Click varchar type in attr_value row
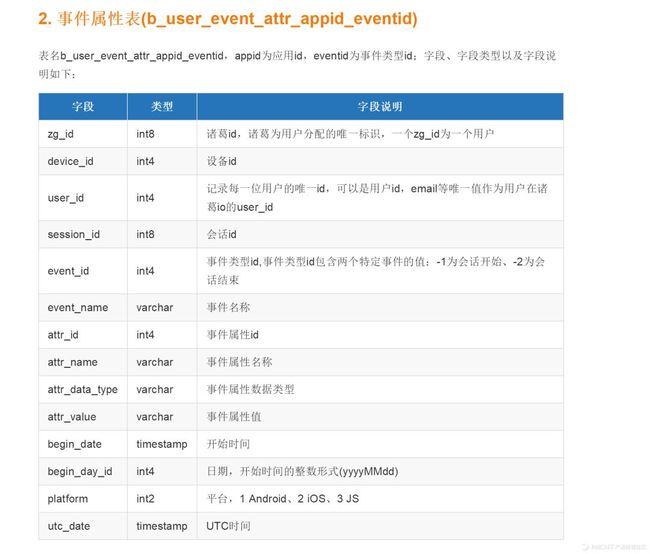Image resolution: width=650 pixels, height=554 pixels. point(155,417)
